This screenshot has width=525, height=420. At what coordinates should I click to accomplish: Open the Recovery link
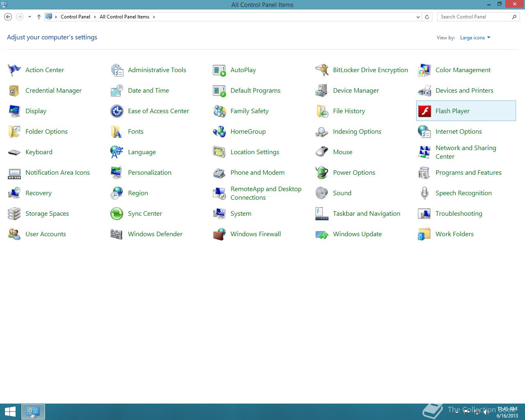[39, 193]
